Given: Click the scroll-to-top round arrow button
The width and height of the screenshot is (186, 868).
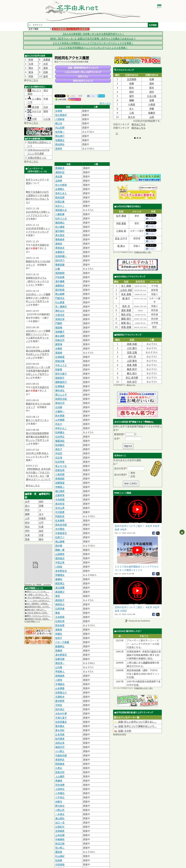Looking at the screenshot, I should (182, 532).
